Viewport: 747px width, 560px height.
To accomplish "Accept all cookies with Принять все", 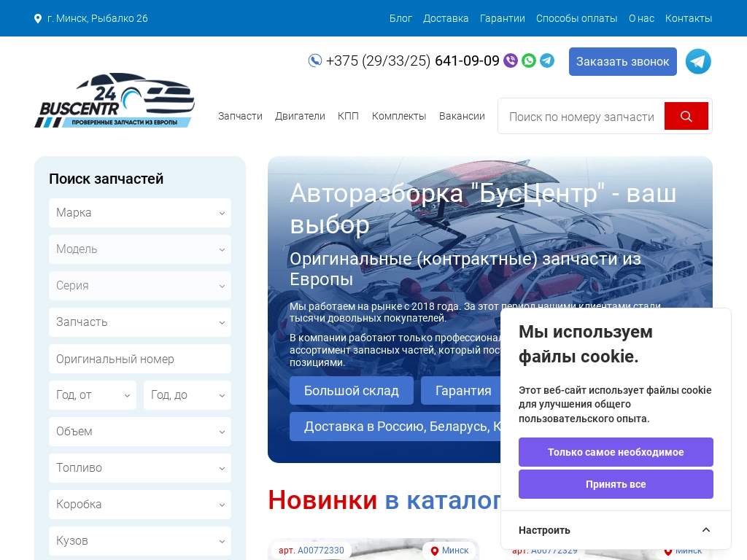I will click(616, 484).
